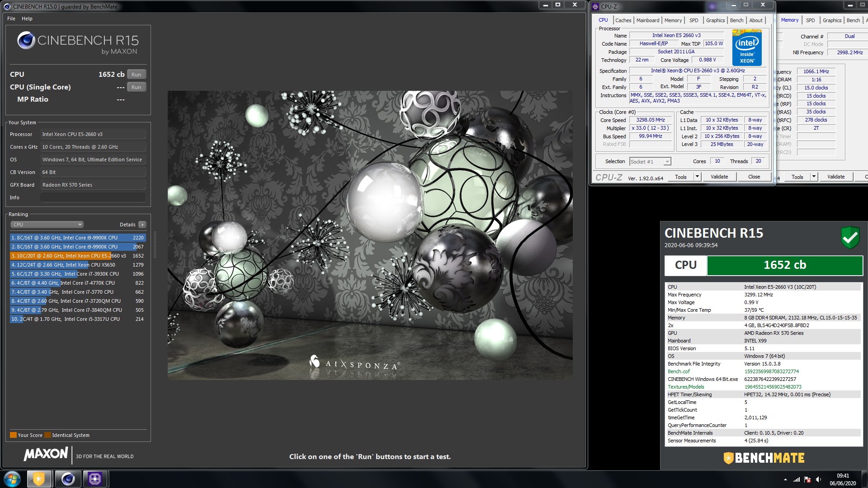Select Bench tab in background CPU-Z window

coord(853,20)
